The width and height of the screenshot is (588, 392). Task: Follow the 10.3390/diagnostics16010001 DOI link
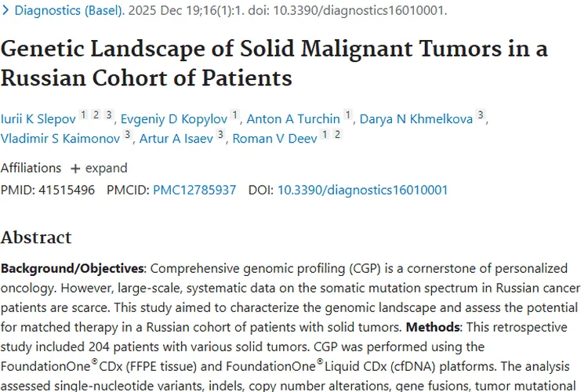[362, 190]
